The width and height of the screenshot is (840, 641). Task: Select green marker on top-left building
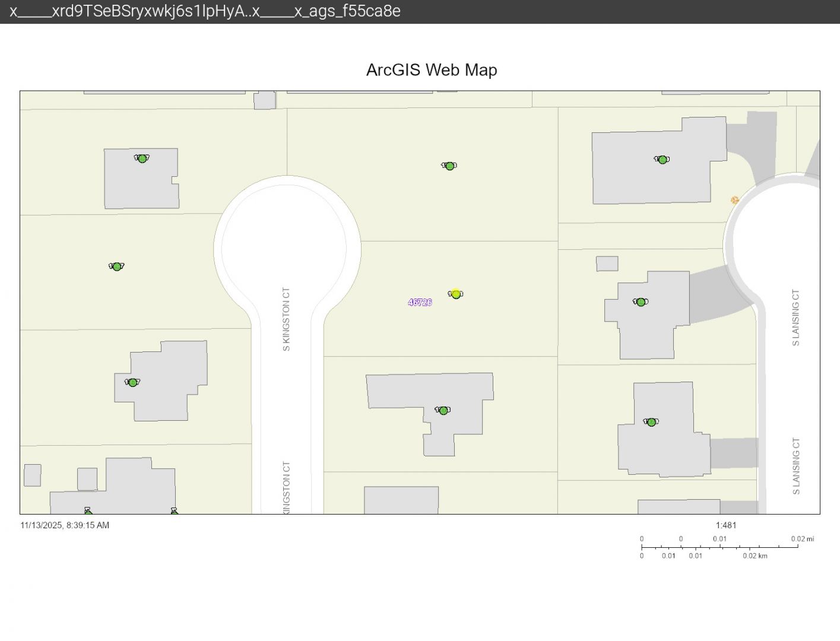(x=142, y=158)
